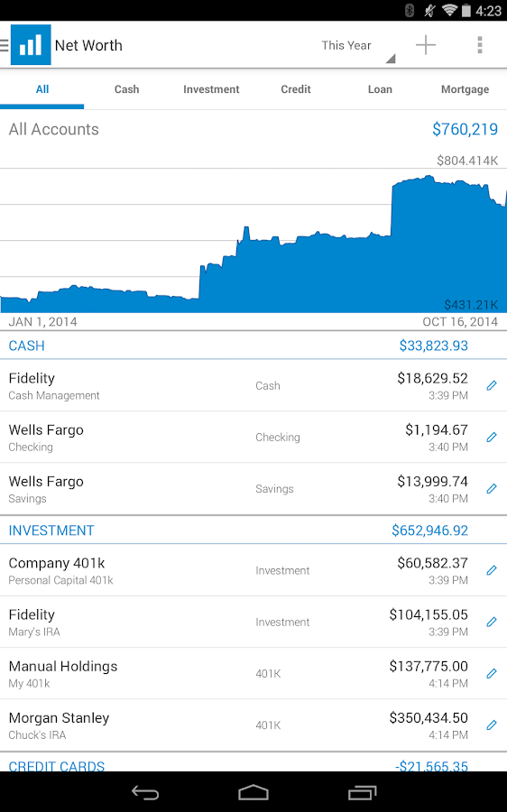Open the overflow menu three dots
The width and height of the screenshot is (507, 812).
480,45
